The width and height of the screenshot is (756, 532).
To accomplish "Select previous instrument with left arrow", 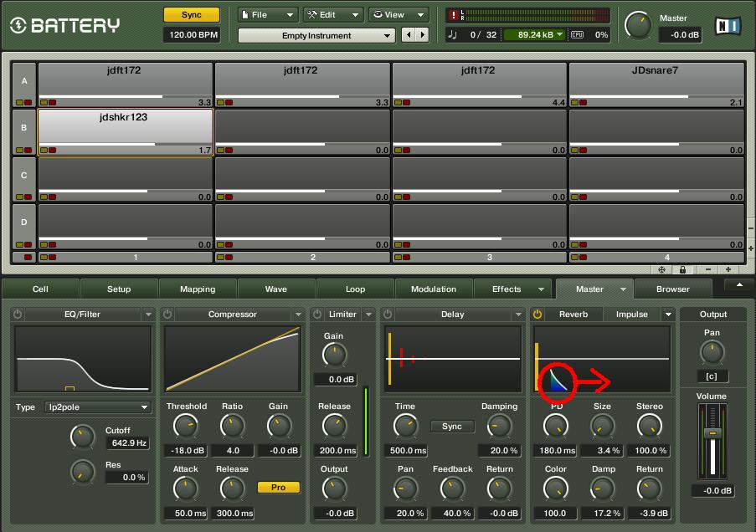I will (409, 34).
